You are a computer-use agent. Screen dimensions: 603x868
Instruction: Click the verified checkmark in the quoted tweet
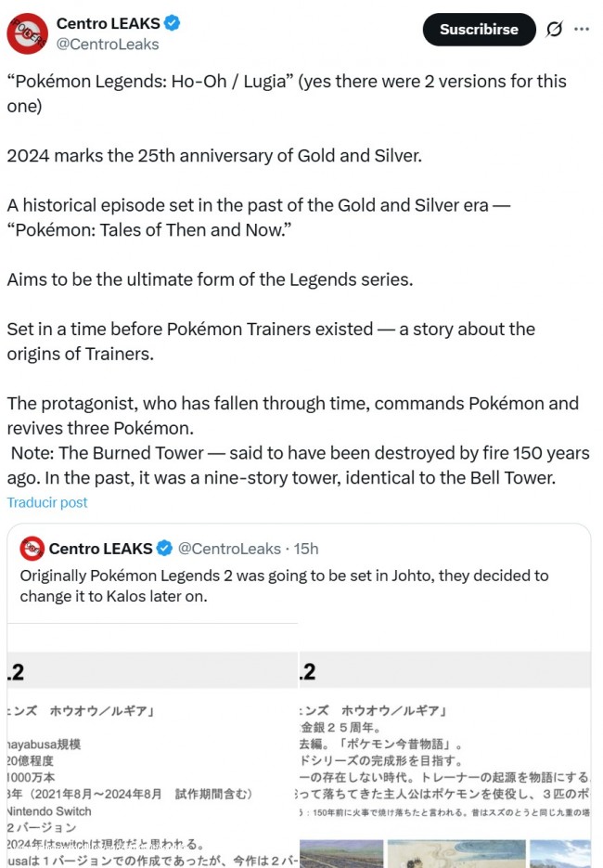tap(163, 548)
